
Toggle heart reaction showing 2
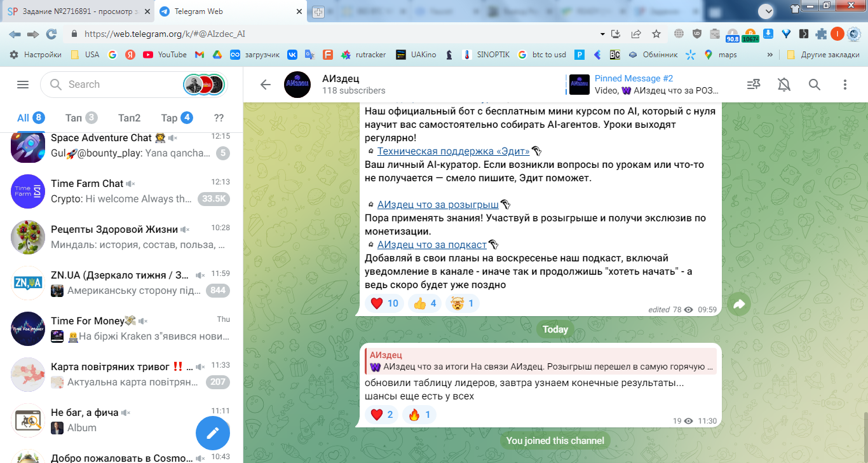pos(382,415)
